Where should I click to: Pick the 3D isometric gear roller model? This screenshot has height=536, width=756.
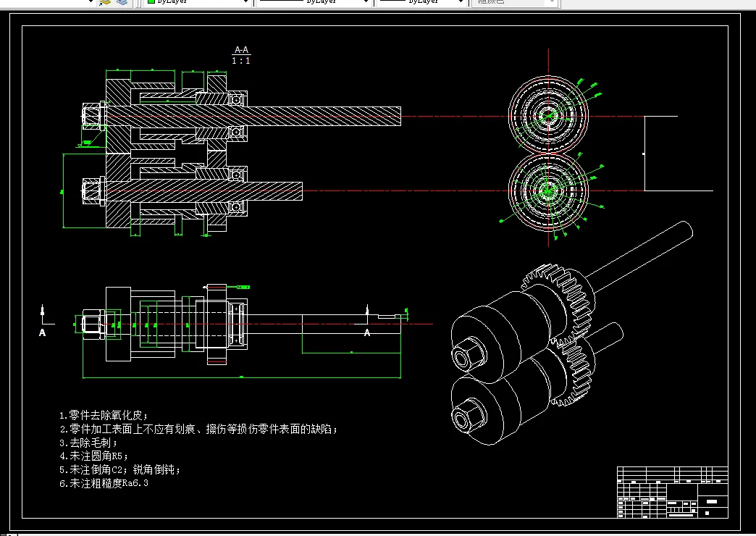pyautogui.click(x=571, y=333)
